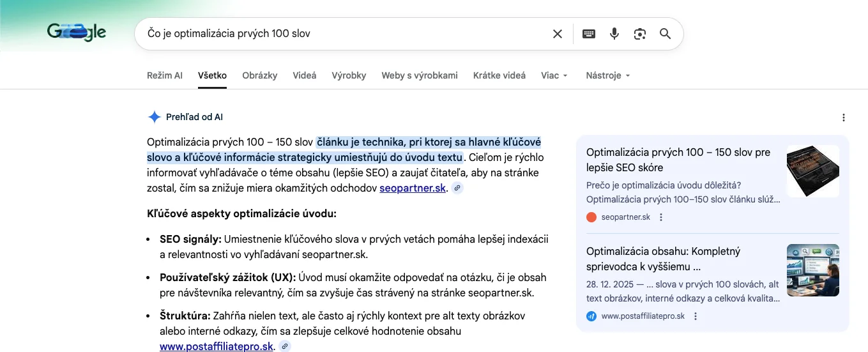The width and height of the screenshot is (868, 352).
Task: Expand the Viac dropdown
Action: 554,75
